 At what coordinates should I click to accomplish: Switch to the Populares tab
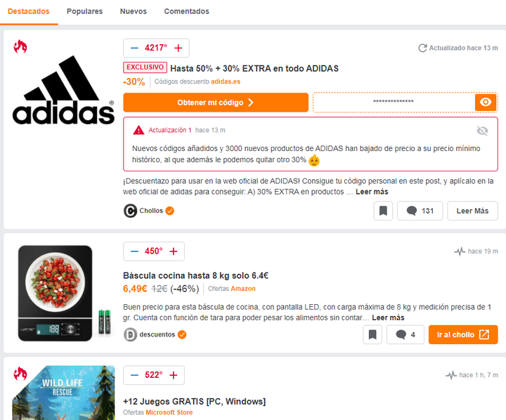(x=84, y=11)
